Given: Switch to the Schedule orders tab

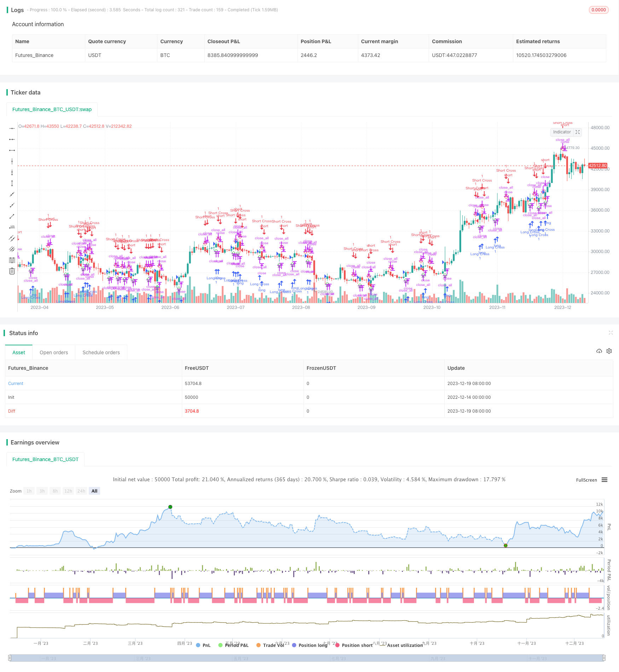Looking at the screenshot, I should (101, 352).
